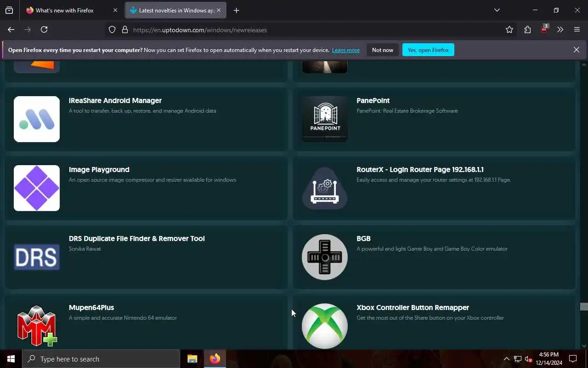Open the Image Playground title link
The height and width of the screenshot is (368, 588).
(99, 169)
